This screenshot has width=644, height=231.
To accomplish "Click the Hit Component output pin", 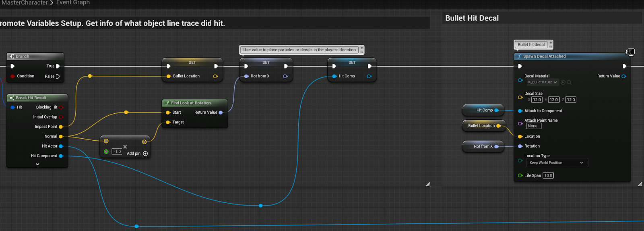I will coord(61,156).
